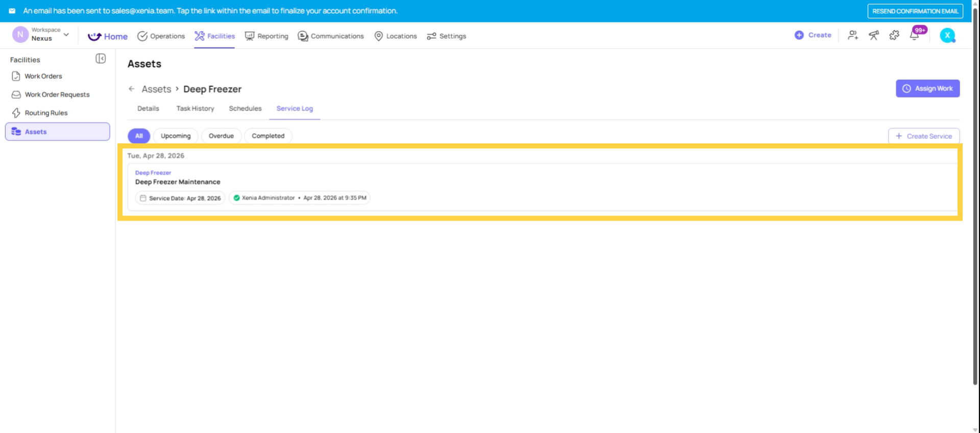Open Routing Rules in the sidebar
Image resolution: width=980 pixels, height=433 pixels.
(57, 113)
